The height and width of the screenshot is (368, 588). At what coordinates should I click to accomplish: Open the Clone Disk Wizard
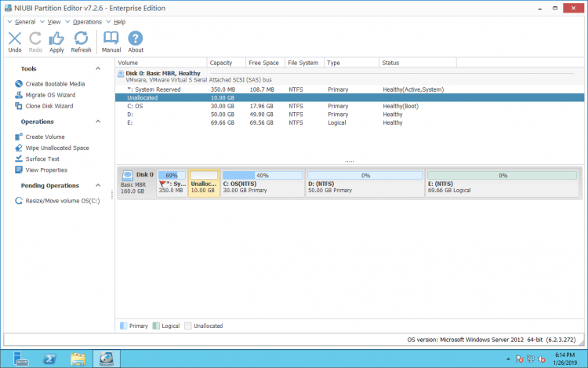coord(49,106)
